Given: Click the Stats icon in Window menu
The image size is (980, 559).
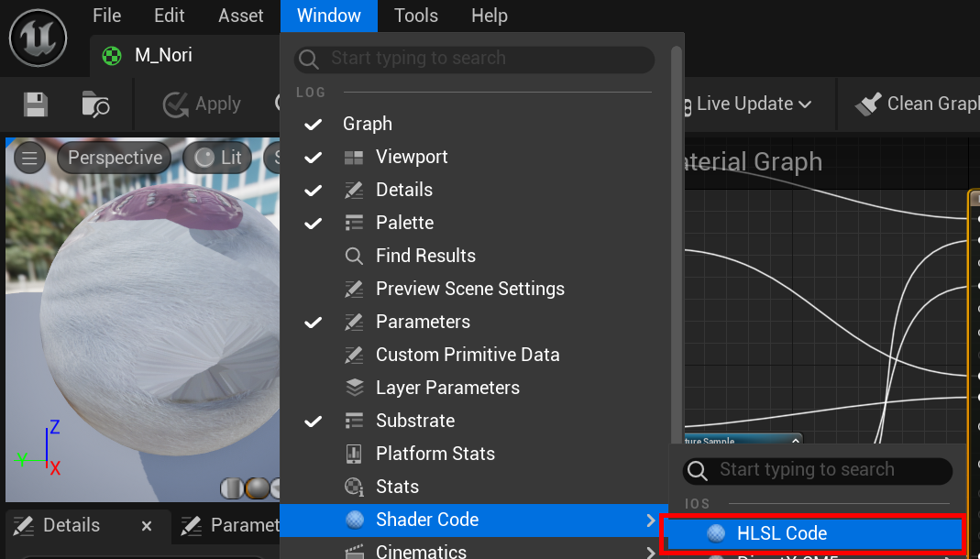Looking at the screenshot, I should [354, 486].
